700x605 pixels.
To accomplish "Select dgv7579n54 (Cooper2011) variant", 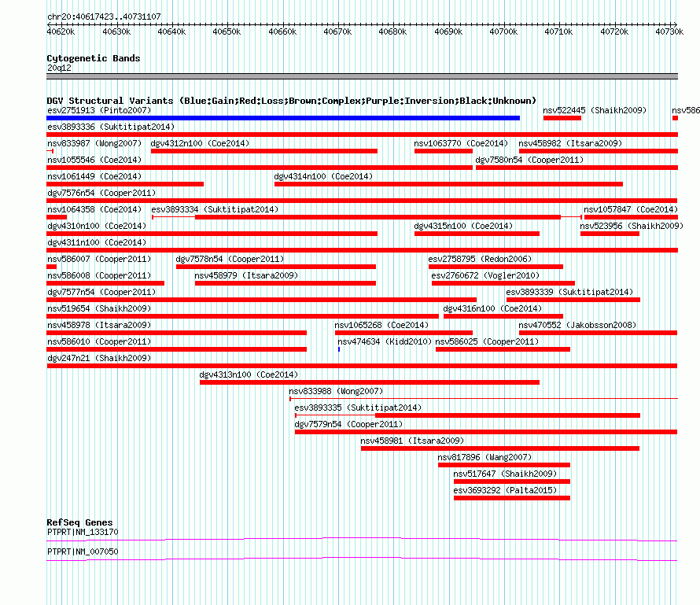I will (348, 424).
